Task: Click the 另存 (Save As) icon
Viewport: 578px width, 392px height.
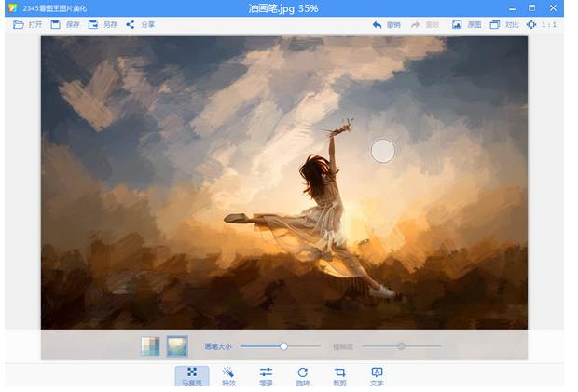Action: pos(93,24)
